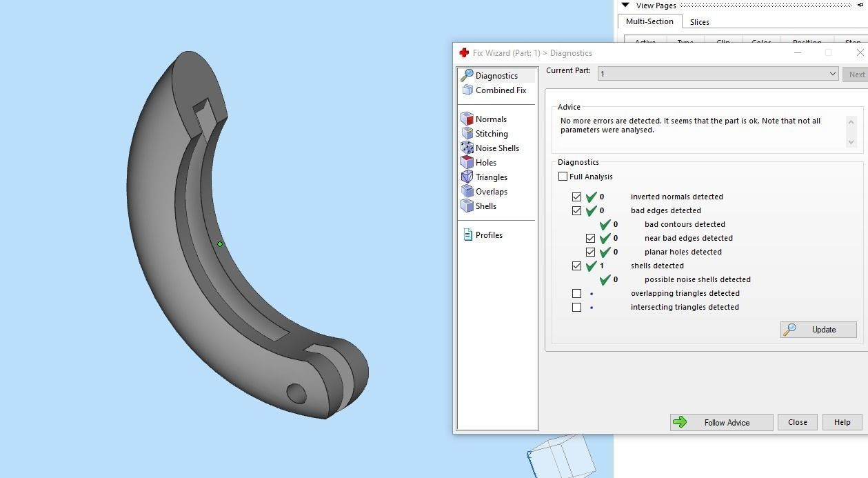Select Normals in the Fix Wizard list
868x478 pixels.
pyautogui.click(x=491, y=119)
